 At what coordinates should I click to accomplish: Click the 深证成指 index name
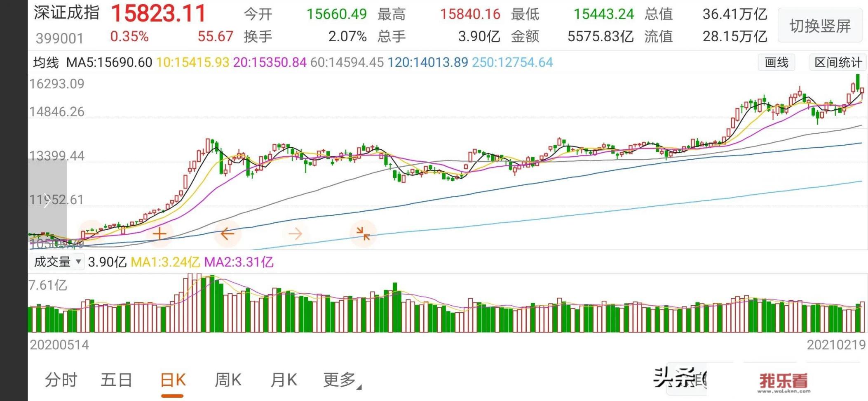66,13
